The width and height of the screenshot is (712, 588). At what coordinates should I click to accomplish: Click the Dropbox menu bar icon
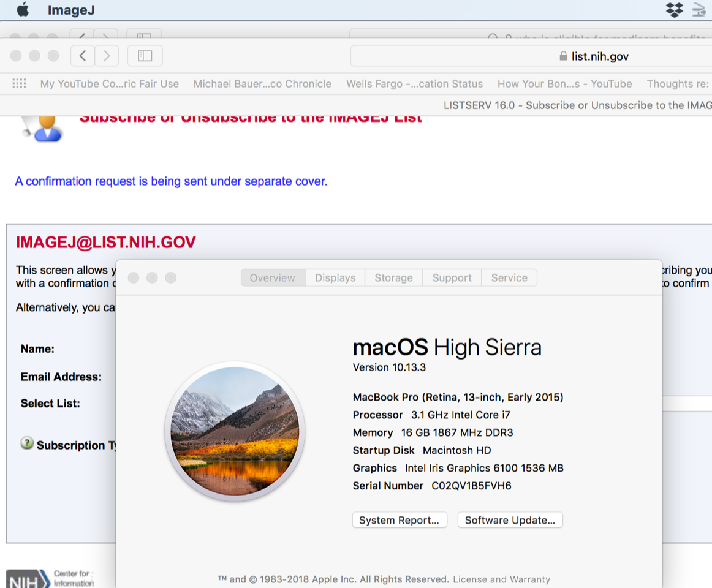click(674, 10)
